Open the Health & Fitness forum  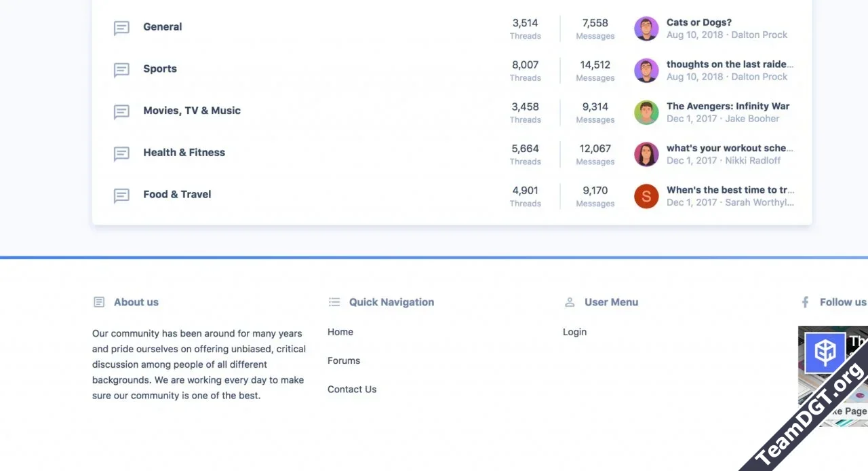[x=184, y=153]
